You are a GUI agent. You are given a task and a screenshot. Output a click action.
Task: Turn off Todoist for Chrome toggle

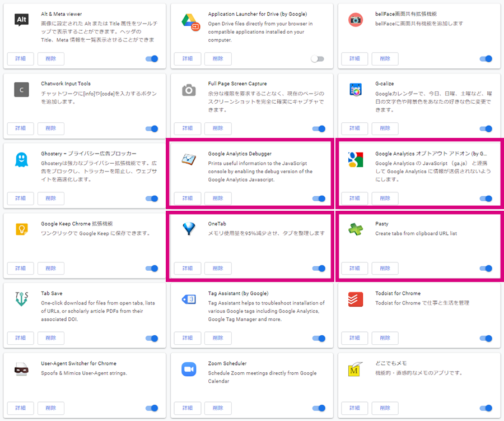tap(486, 338)
